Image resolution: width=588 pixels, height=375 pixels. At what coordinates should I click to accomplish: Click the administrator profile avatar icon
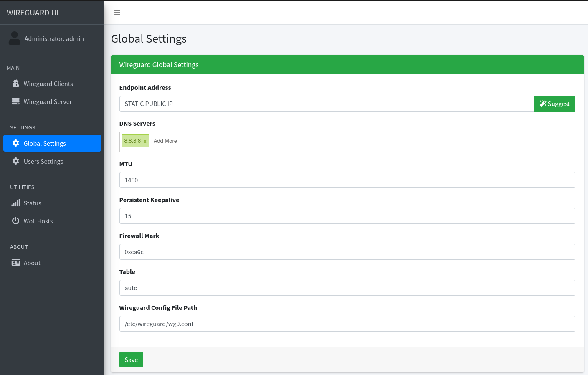click(x=14, y=38)
